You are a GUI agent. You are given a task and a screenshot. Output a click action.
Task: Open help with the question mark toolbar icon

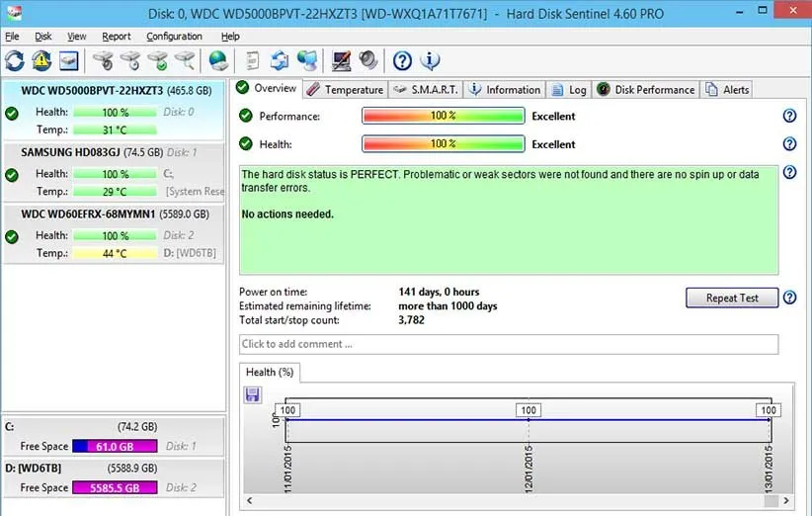[402, 61]
